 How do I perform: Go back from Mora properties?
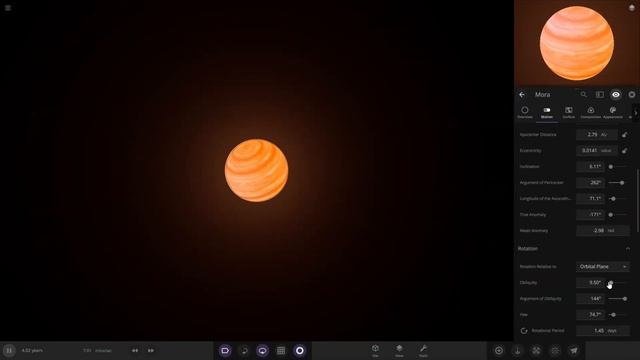point(522,95)
